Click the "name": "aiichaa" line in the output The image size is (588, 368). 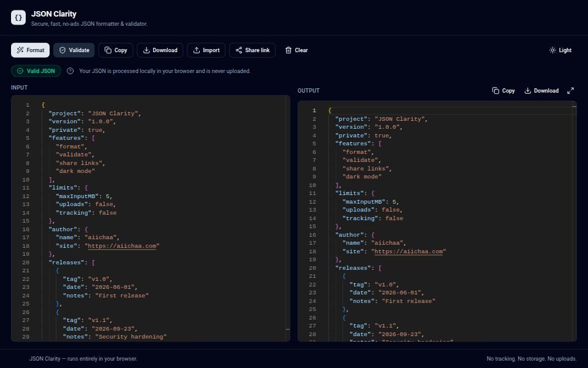point(374,243)
